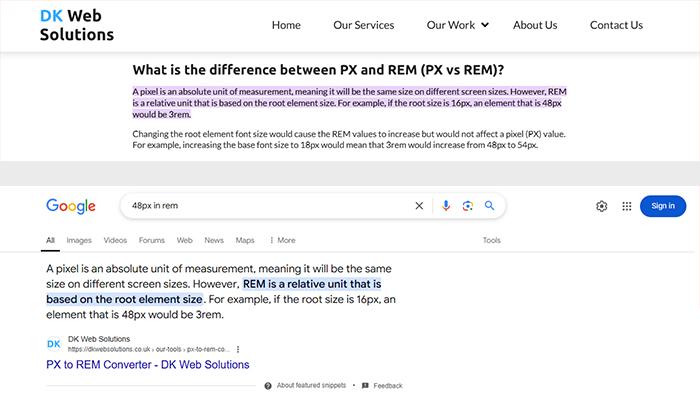
Task: Switch to the Images tab
Action: tap(79, 240)
